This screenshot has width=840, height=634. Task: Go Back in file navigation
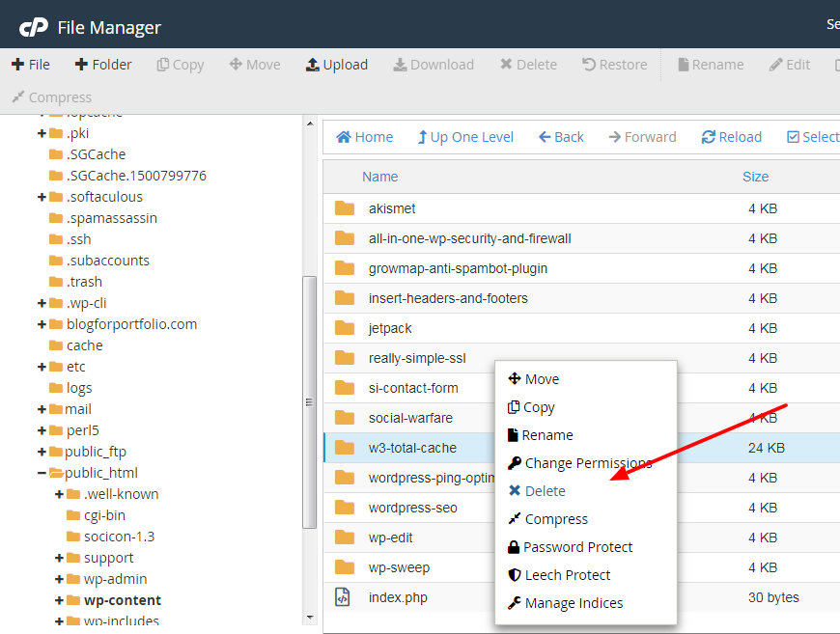pos(561,137)
